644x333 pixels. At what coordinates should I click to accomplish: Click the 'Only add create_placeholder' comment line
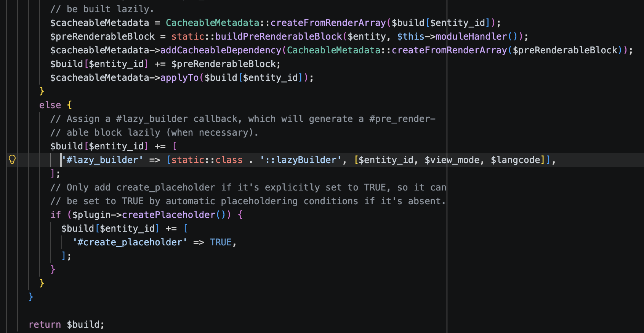(248, 187)
